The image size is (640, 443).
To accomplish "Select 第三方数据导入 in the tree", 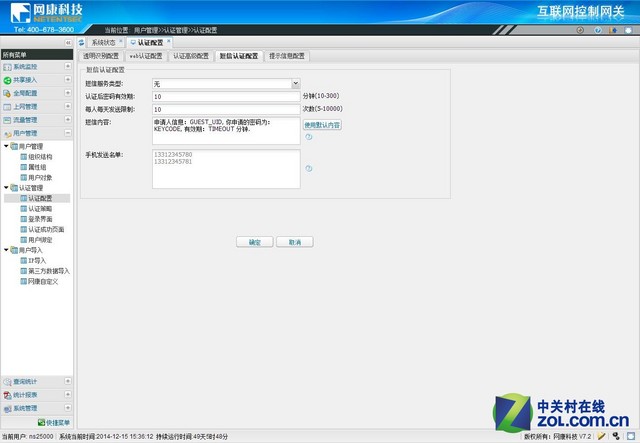I will coord(49,271).
